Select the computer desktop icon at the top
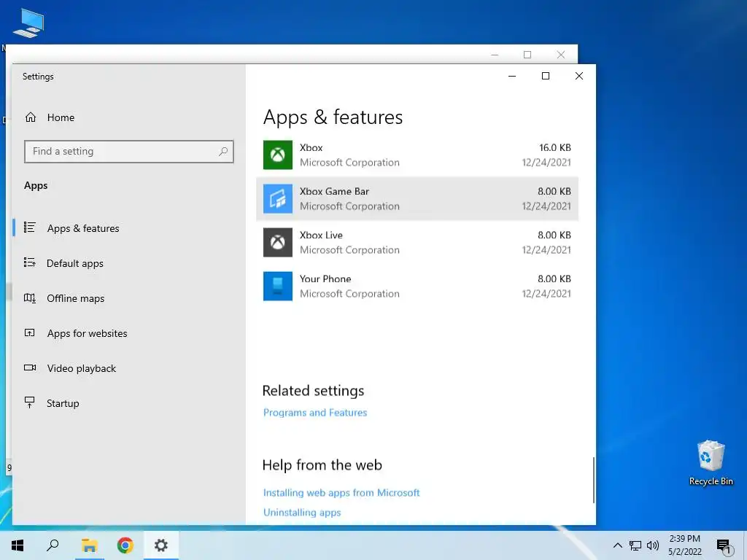 click(x=28, y=23)
